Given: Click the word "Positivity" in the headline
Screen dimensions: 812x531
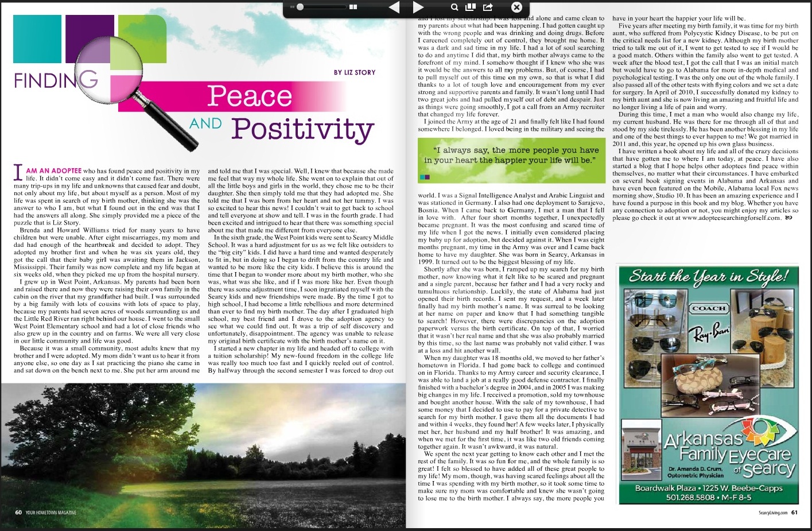Looking at the screenshot, I should click(x=303, y=129).
